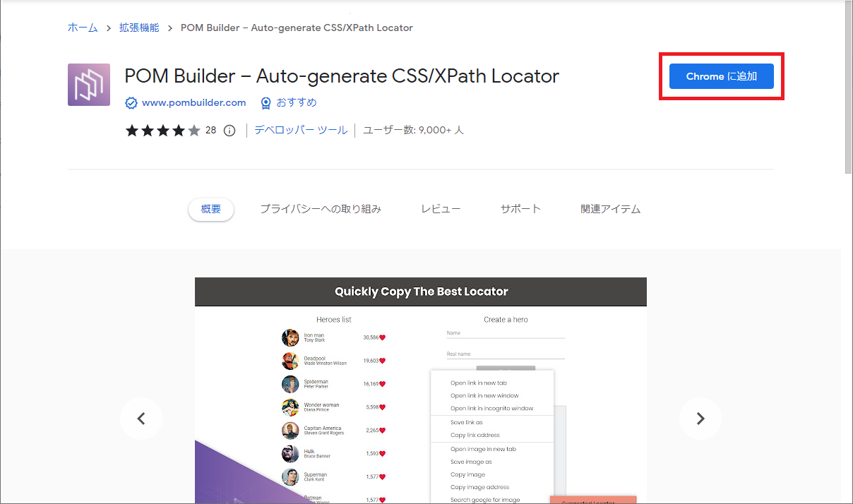The width and height of the screenshot is (853, 504).
Task: Click the POM Builder extension logo icon
Action: point(88,84)
